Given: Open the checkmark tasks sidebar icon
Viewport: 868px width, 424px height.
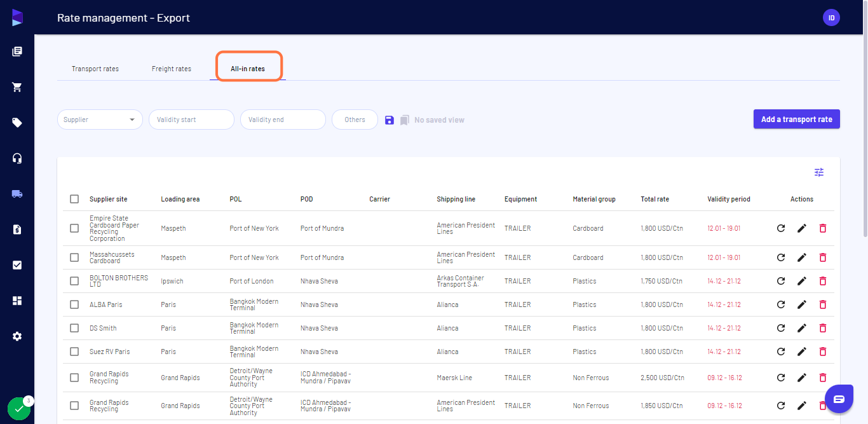Looking at the screenshot, I should point(17,265).
